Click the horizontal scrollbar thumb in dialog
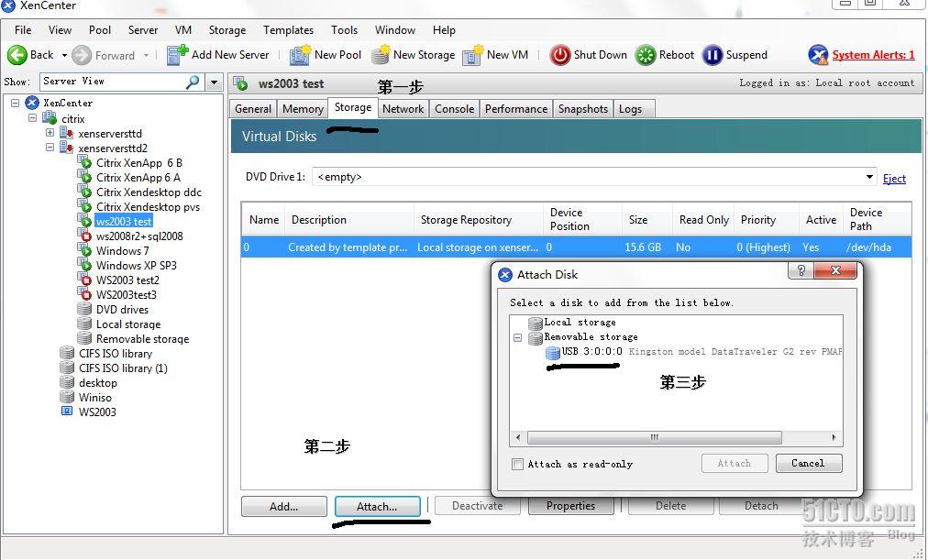 [x=654, y=437]
